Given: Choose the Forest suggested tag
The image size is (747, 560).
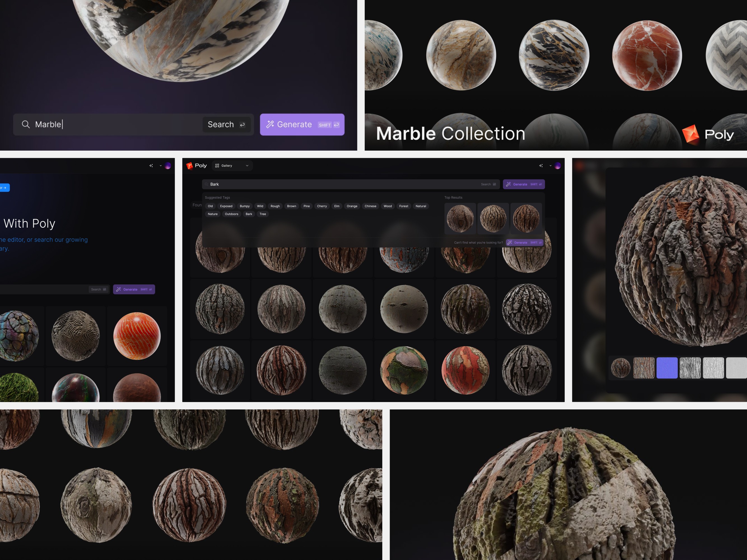Looking at the screenshot, I should [x=403, y=206].
